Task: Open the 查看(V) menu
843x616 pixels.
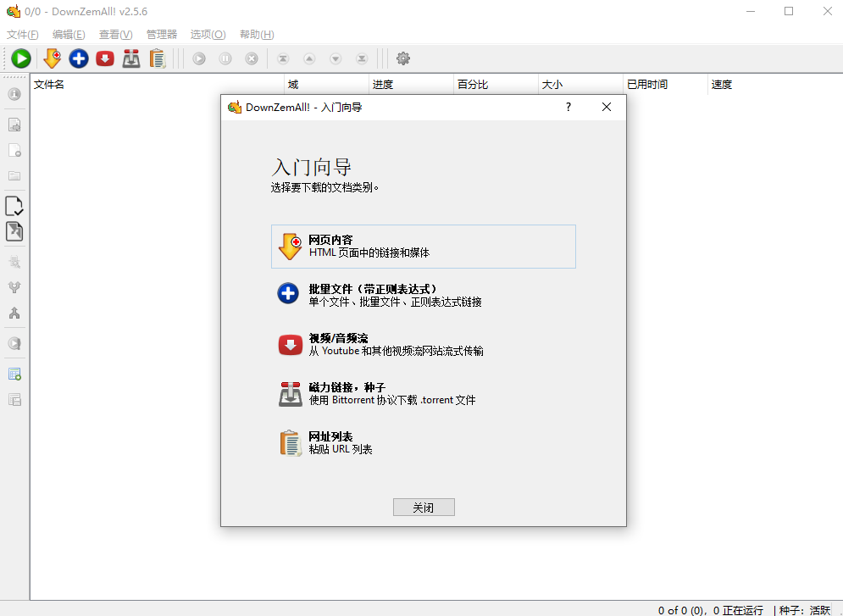Action: 115,35
